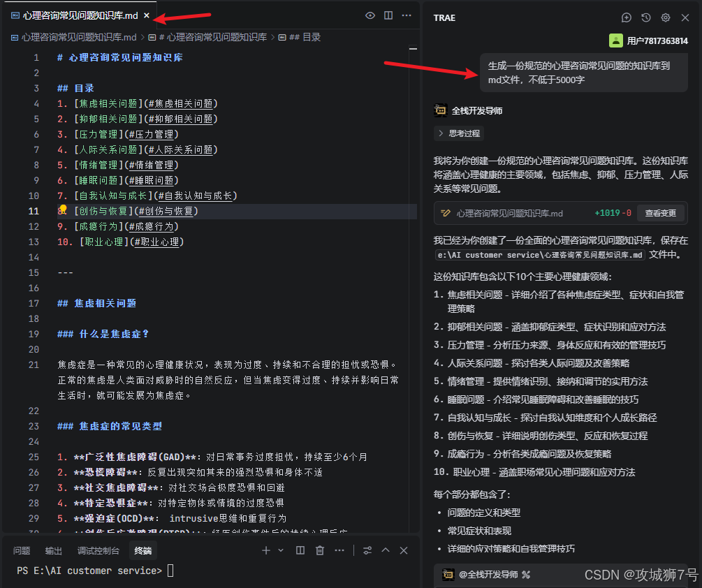Switch to the 调试控制台 panel tab

(98, 551)
